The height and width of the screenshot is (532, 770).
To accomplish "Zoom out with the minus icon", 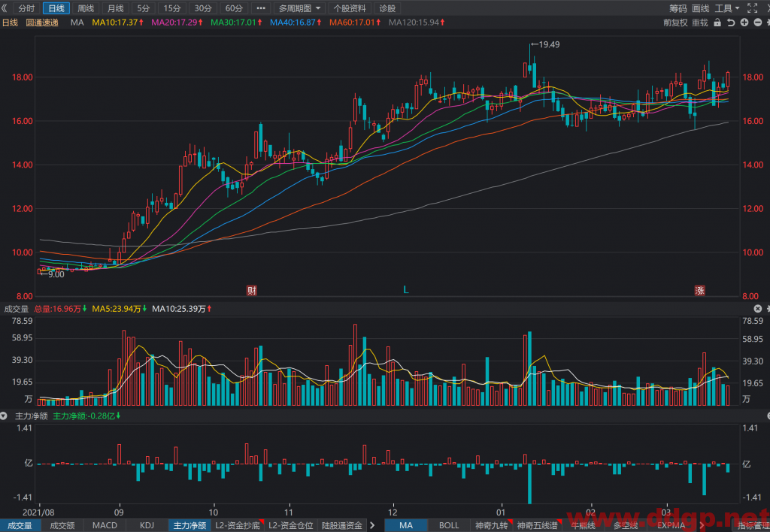I will [x=758, y=23].
